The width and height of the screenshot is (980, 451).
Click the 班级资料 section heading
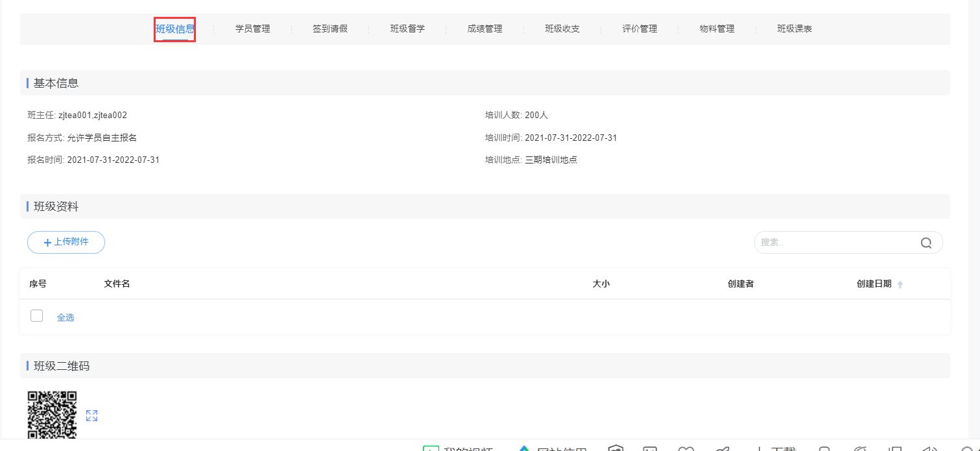coord(56,206)
